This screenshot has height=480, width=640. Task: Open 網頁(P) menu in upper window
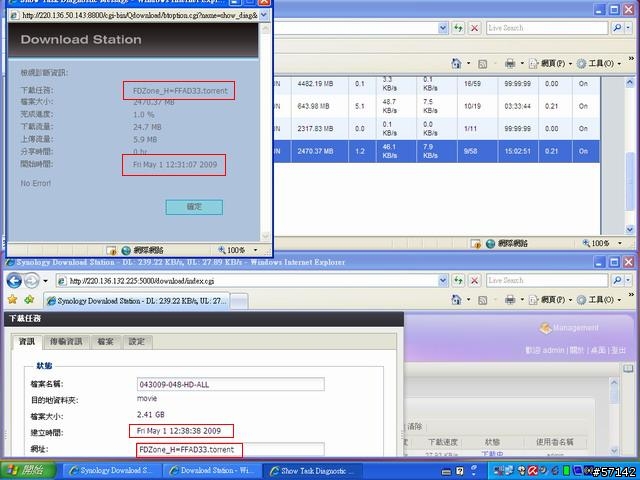(x=550, y=63)
